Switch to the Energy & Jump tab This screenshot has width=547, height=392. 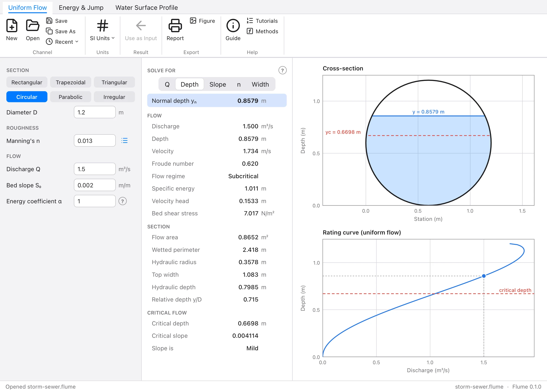coord(81,8)
